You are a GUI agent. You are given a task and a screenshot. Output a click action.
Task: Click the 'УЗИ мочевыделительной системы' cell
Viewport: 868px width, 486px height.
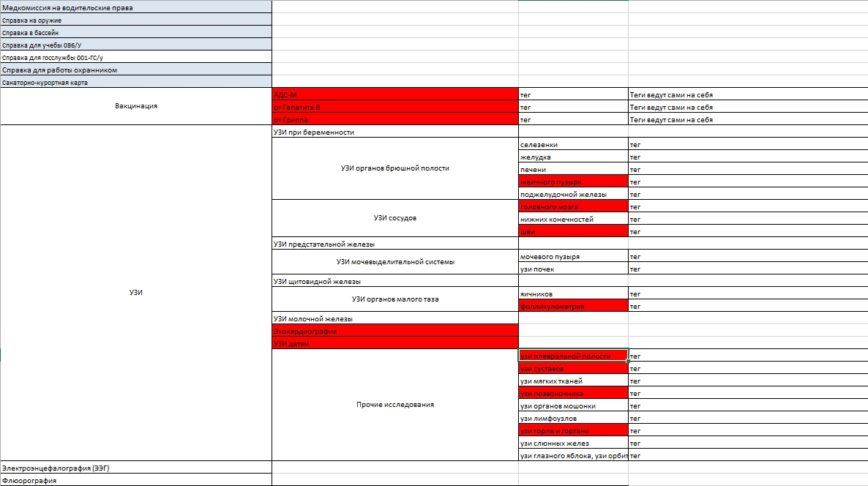(x=394, y=262)
